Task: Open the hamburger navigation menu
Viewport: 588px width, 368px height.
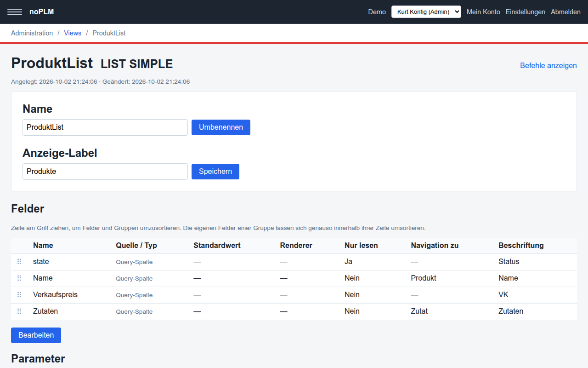Action: [15, 12]
